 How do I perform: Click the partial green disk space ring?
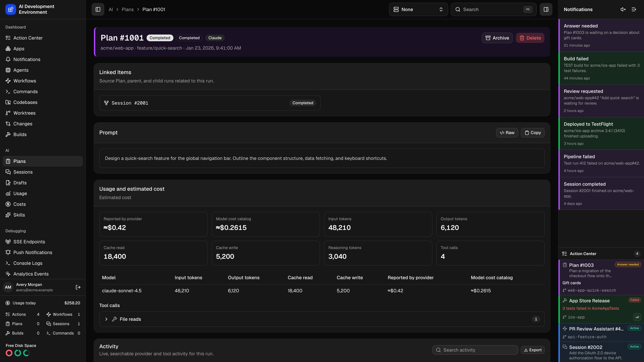point(26,353)
